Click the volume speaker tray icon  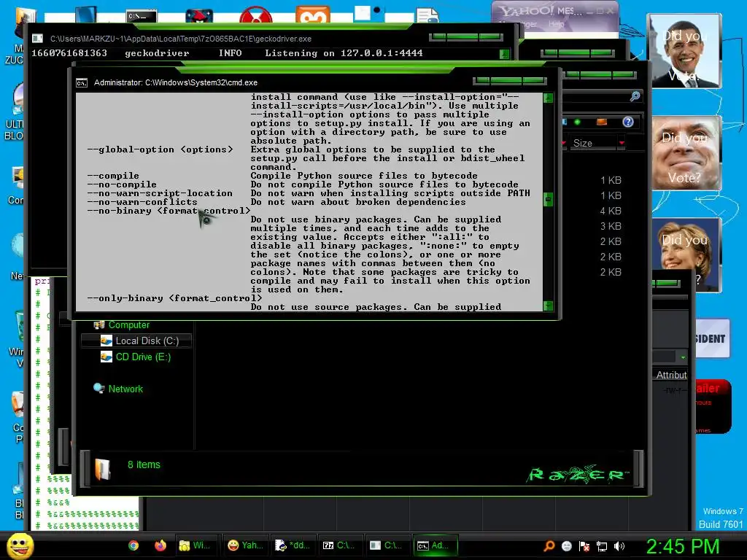[619, 546]
